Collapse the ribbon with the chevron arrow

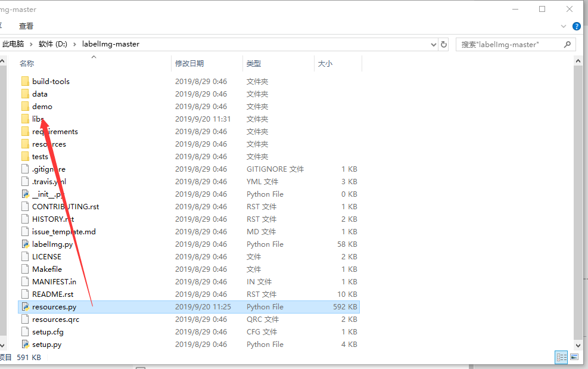pyautogui.click(x=562, y=26)
